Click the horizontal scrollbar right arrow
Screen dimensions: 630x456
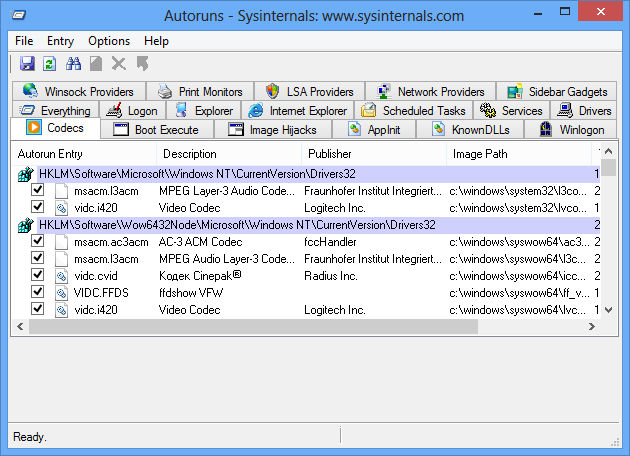click(591, 327)
